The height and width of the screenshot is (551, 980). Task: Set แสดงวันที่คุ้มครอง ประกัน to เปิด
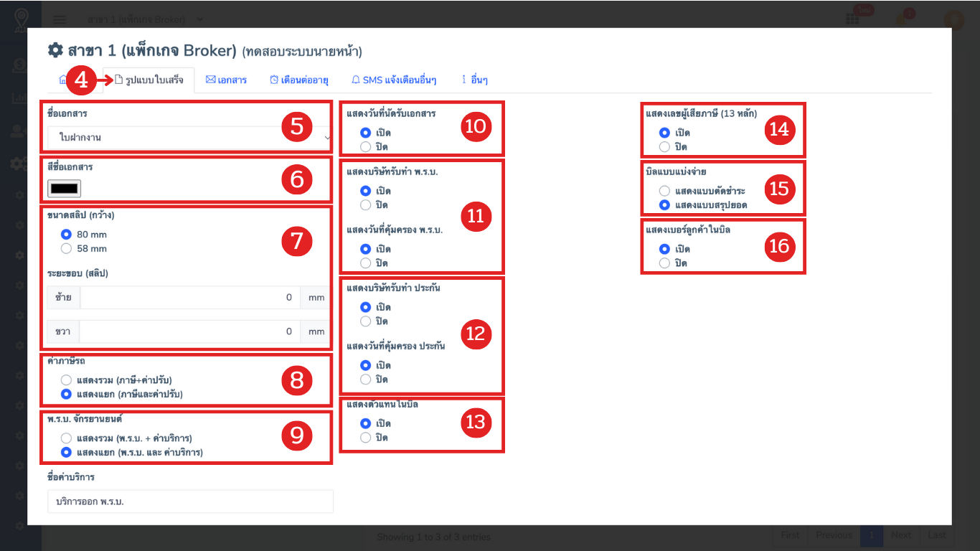click(x=365, y=365)
